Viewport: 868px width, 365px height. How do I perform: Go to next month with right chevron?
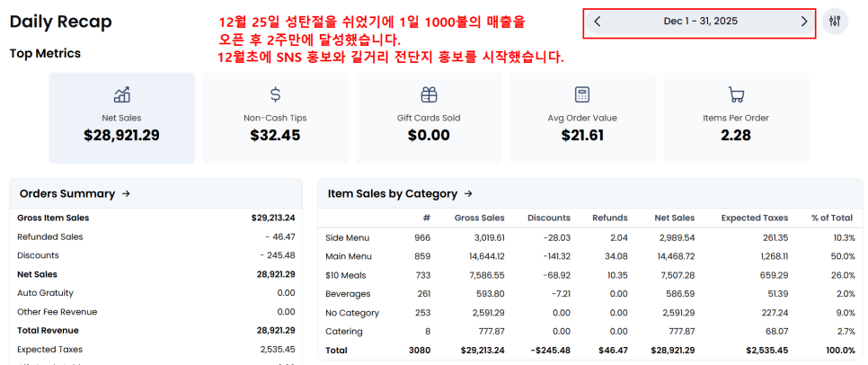[x=803, y=22]
